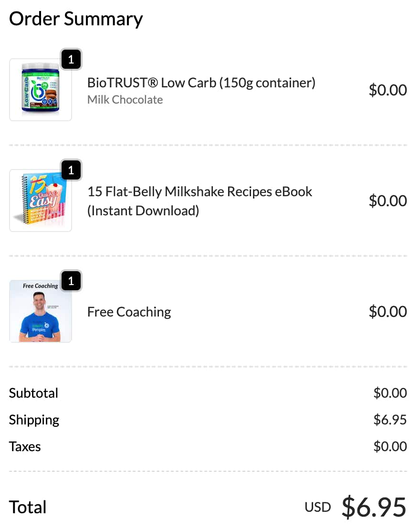420x529 pixels.
Task: Click the Taxes label
Action: [x=25, y=447]
